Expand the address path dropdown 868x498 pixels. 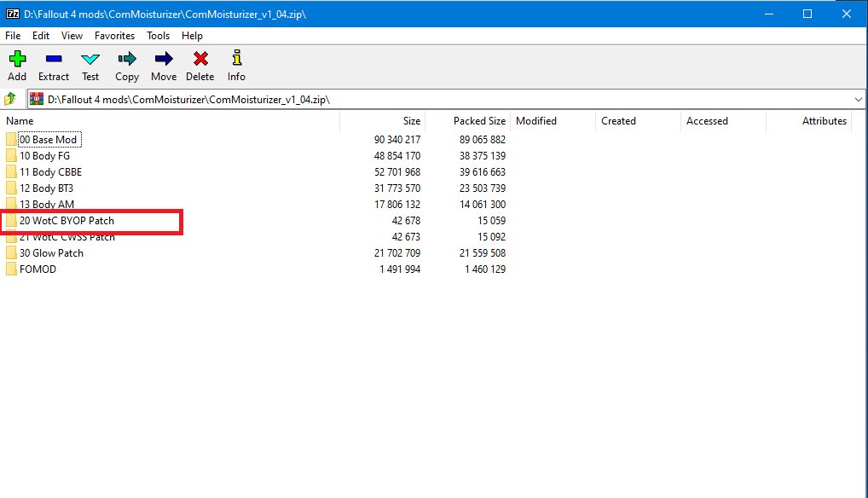(858, 100)
